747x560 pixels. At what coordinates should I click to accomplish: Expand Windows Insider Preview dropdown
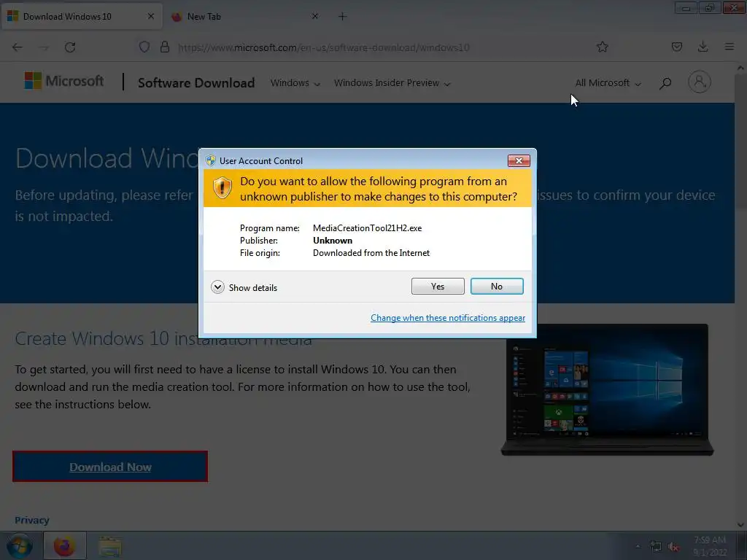pos(392,83)
